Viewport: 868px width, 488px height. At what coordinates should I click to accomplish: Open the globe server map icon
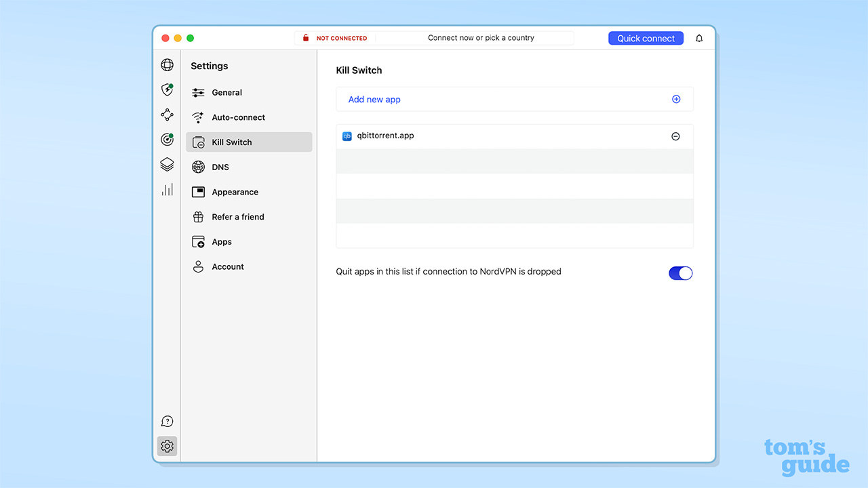pyautogui.click(x=167, y=65)
